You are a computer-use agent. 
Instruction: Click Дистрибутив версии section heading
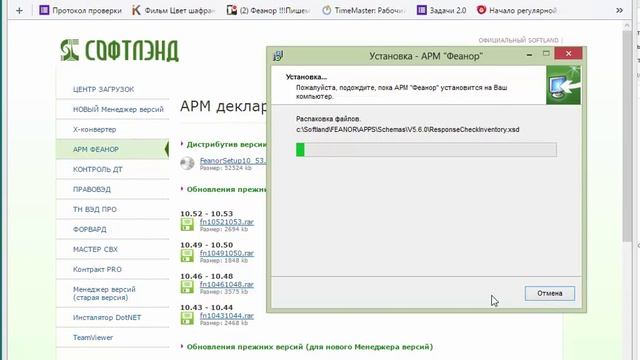coord(226,144)
